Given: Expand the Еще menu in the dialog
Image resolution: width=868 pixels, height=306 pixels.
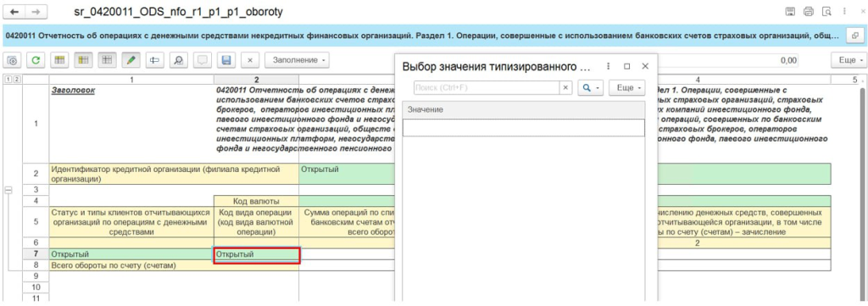Looking at the screenshot, I should [627, 87].
